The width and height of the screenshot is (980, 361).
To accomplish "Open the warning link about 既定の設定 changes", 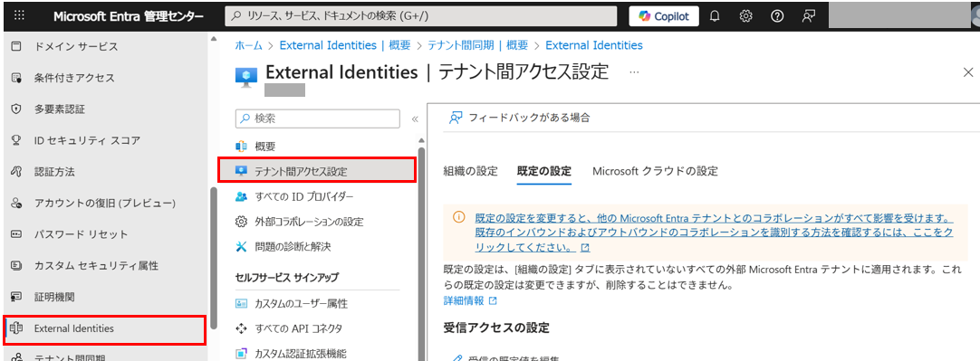I will [x=714, y=233].
